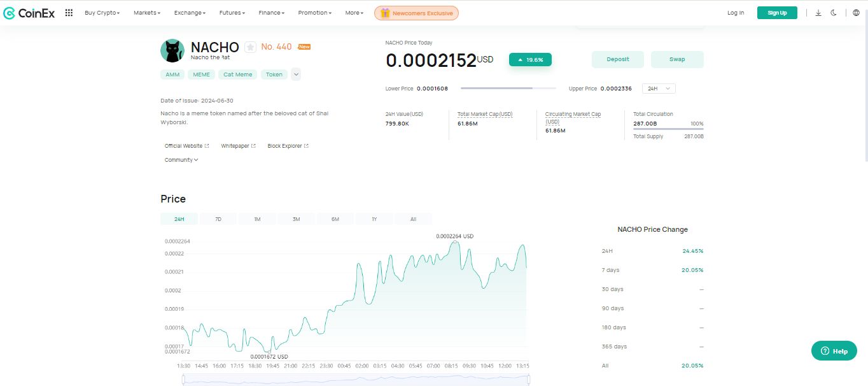
Task: Click the Upper Price value 0.0002336
Action: (x=616, y=89)
